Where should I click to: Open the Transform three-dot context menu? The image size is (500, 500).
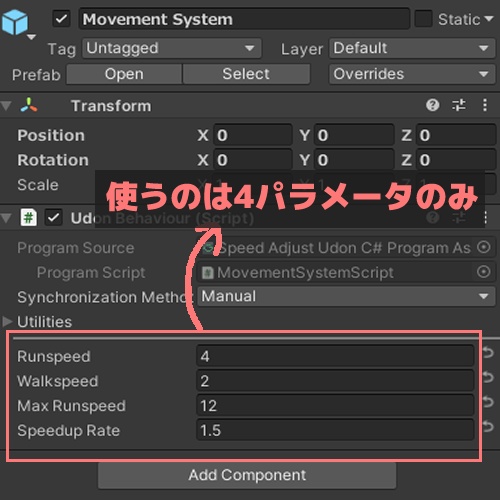click(485, 105)
